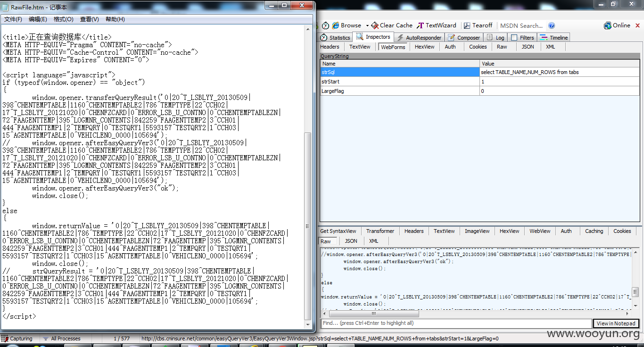
Task: Select the response JSON tab
Action: click(x=351, y=241)
